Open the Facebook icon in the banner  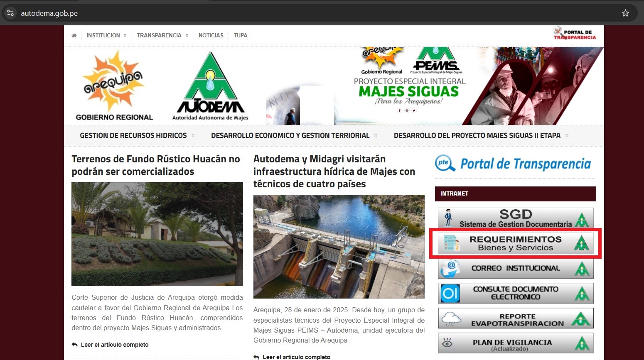400,110
